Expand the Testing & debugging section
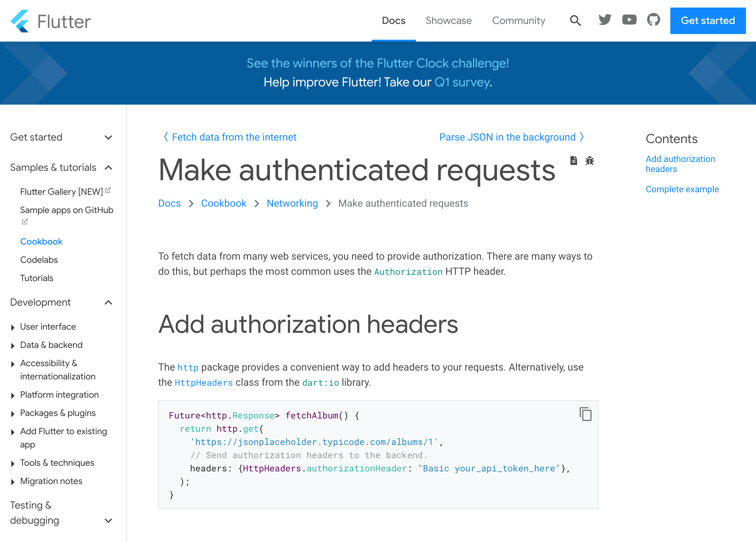The height and width of the screenshot is (542, 756). (x=108, y=520)
